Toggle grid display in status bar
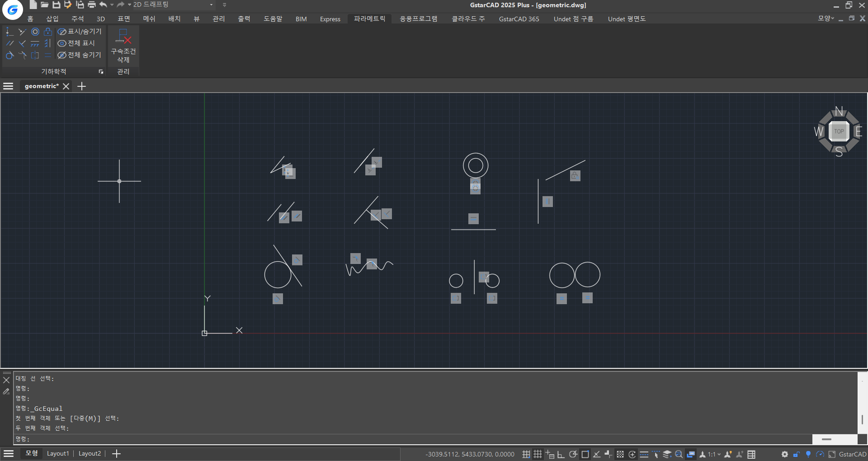 [x=538, y=454]
